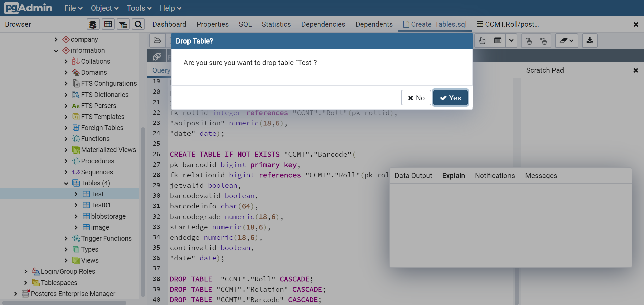The image size is (644, 305).
Task: Collapse the expanded information schema node
Action: click(56, 50)
